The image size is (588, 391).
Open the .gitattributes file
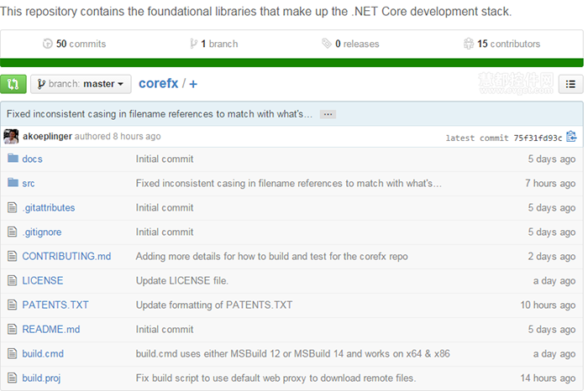(x=49, y=208)
